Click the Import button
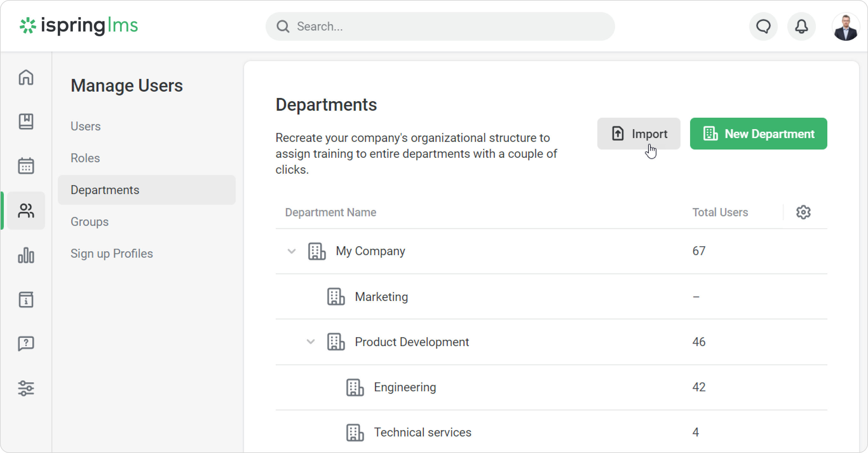Viewport: 868px width, 453px height. (639, 134)
